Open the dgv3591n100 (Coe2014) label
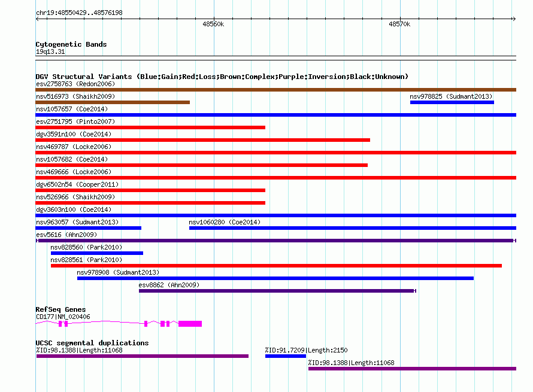The height and width of the screenshot is (392, 533). click(x=74, y=134)
